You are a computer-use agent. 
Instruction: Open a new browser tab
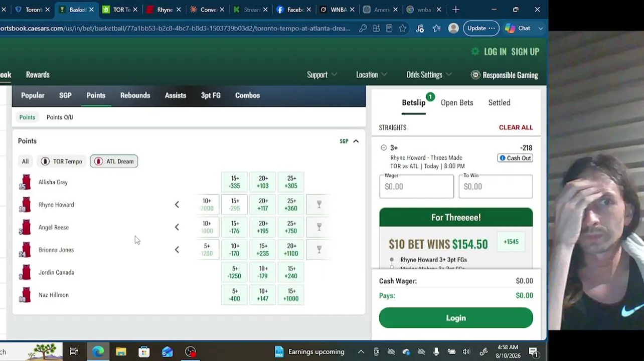(456, 10)
